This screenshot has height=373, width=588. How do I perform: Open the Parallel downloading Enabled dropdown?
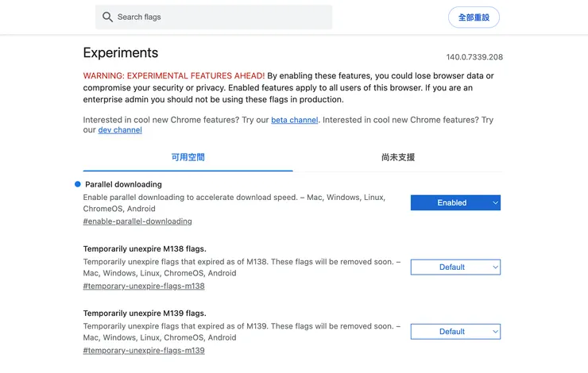coord(455,202)
